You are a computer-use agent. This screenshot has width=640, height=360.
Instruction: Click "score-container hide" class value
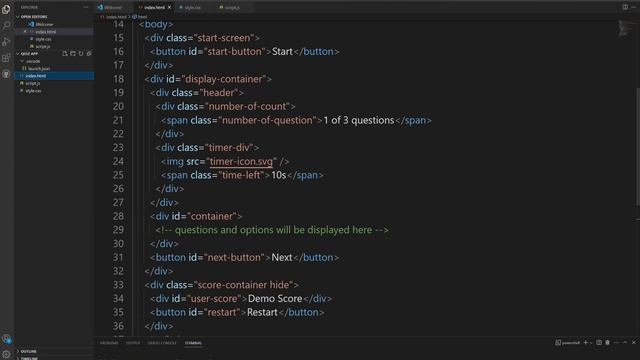tap(243, 284)
